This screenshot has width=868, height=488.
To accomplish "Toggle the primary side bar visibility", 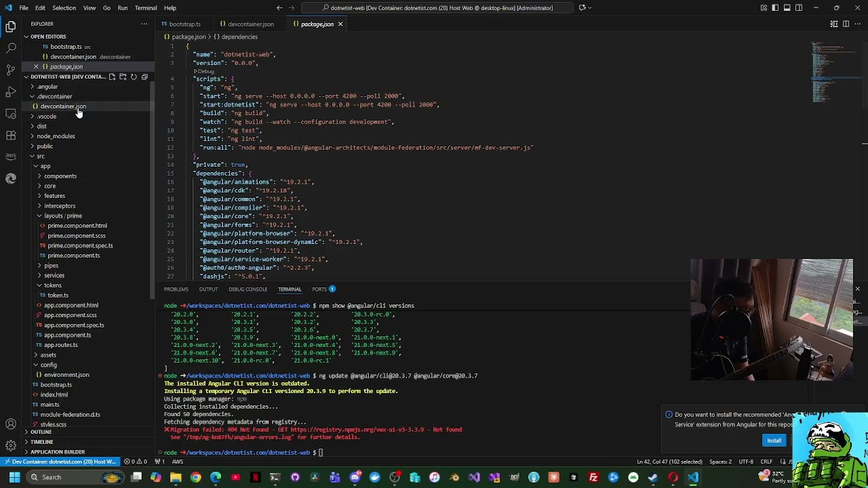I will click(x=775, y=7).
